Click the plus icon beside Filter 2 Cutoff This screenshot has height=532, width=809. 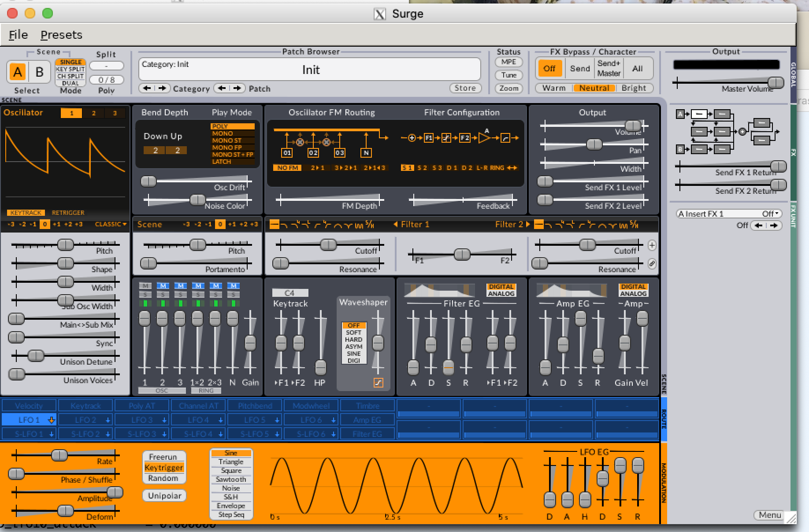click(652, 245)
